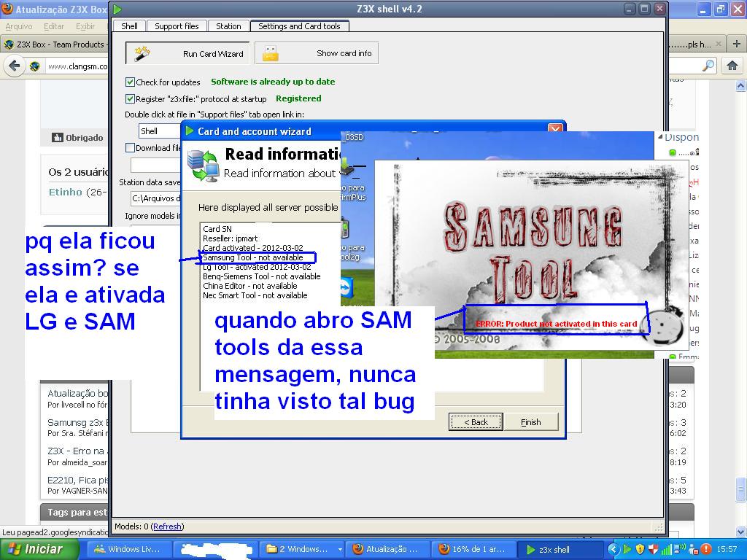
Task: Close the Card and account wizard dialog
Action: [x=555, y=130]
